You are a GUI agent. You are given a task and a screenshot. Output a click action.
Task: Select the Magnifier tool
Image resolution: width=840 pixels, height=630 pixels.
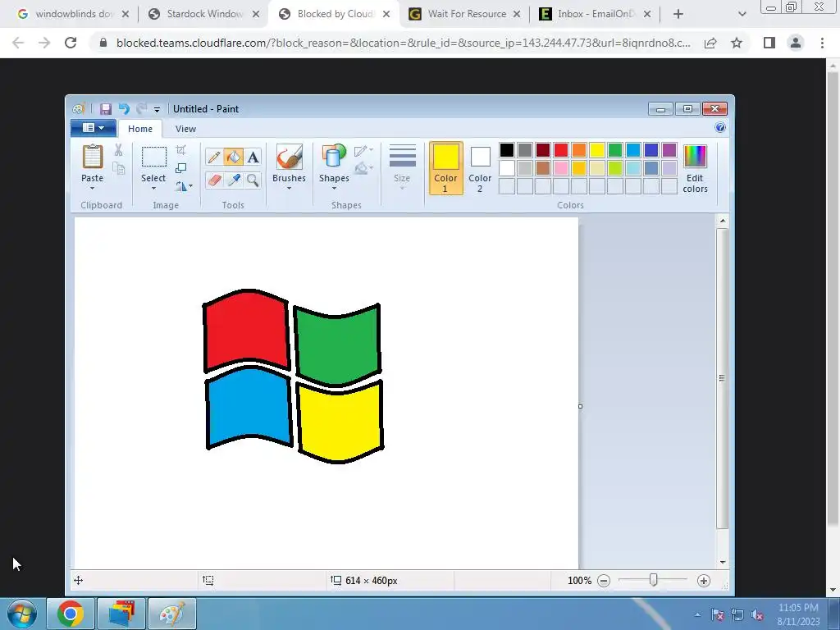coord(253,180)
